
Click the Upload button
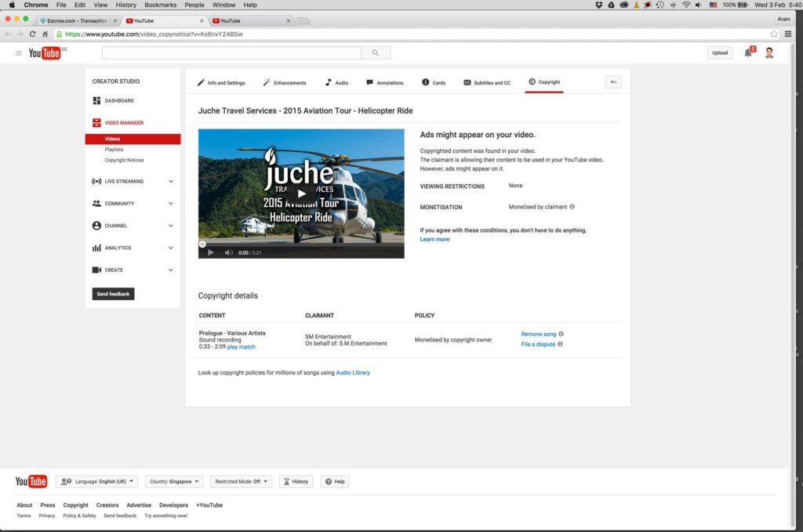[720, 52]
